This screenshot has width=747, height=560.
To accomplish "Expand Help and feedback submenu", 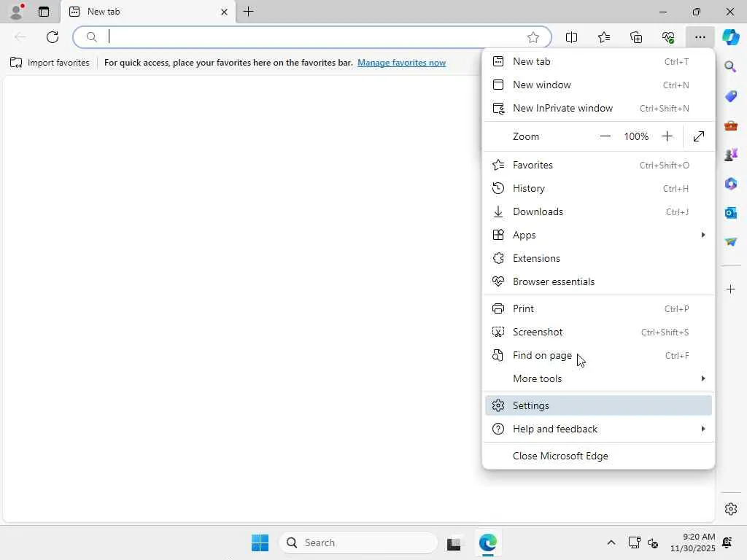I will click(598, 429).
